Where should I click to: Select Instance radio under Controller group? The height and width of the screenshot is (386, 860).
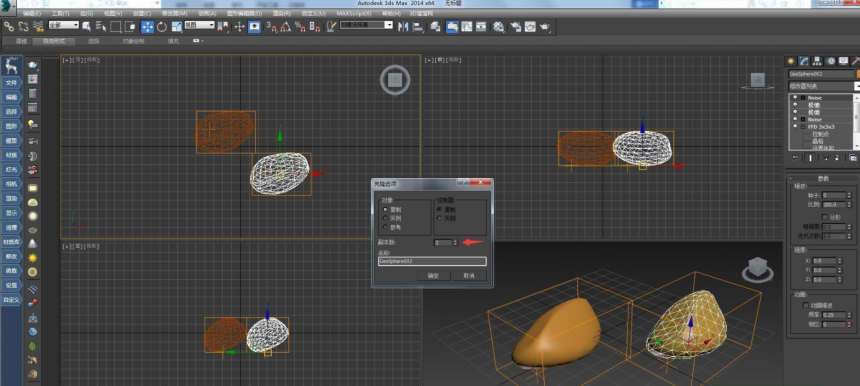(439, 218)
